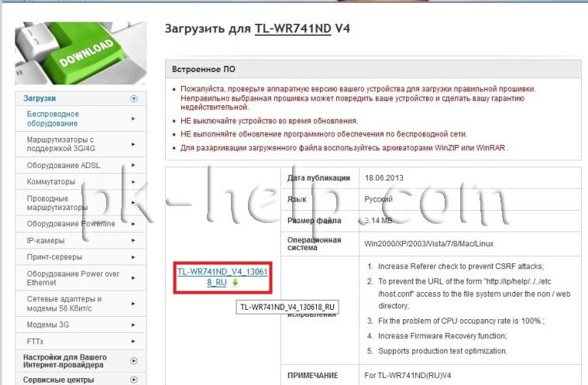Select Встроенное ПО section header
Viewport: 588px width, 385px height.
tap(373, 70)
